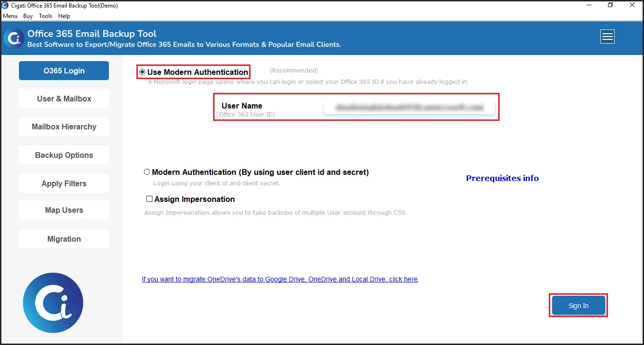Open the Backup Options step
The image size is (644, 345).
point(64,155)
